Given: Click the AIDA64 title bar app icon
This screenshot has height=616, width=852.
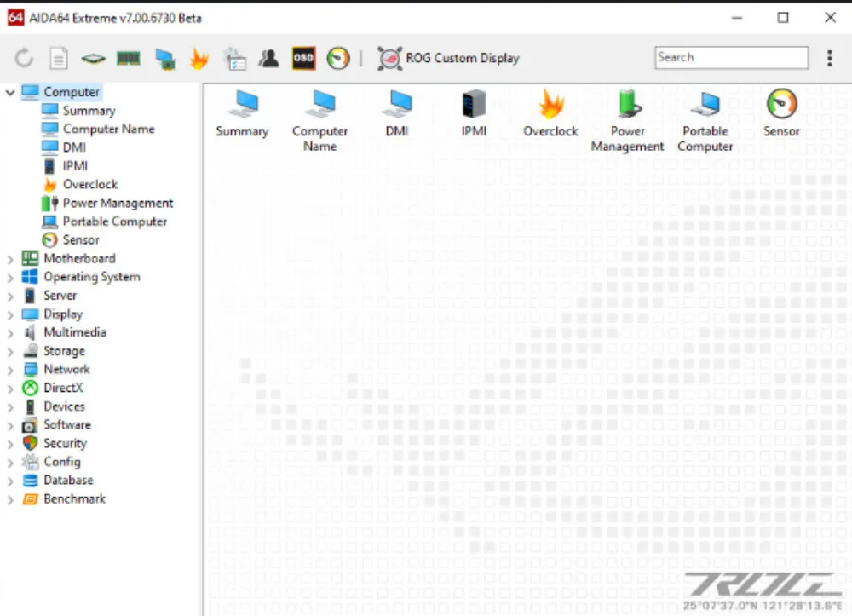Looking at the screenshot, I should tap(15, 17).
